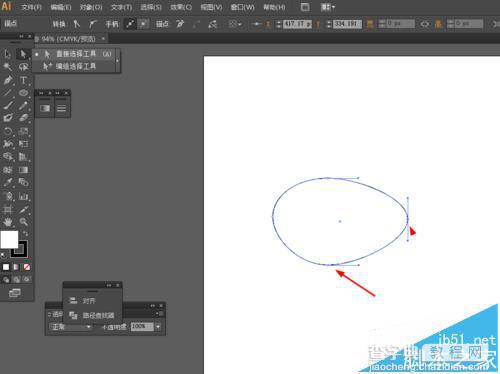The image size is (500, 374).
Task: Select the Direct Selection tool in the toolbox
Action: (23, 54)
